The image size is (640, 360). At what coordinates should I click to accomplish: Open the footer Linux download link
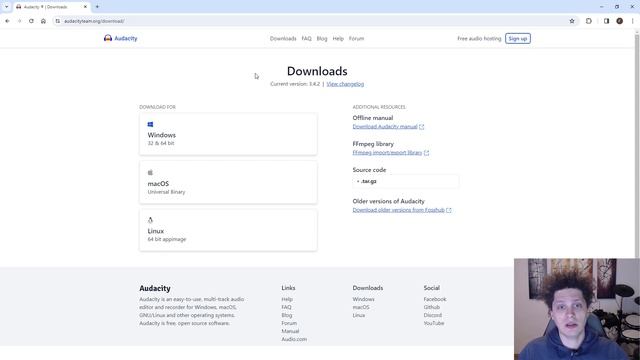pyautogui.click(x=359, y=315)
